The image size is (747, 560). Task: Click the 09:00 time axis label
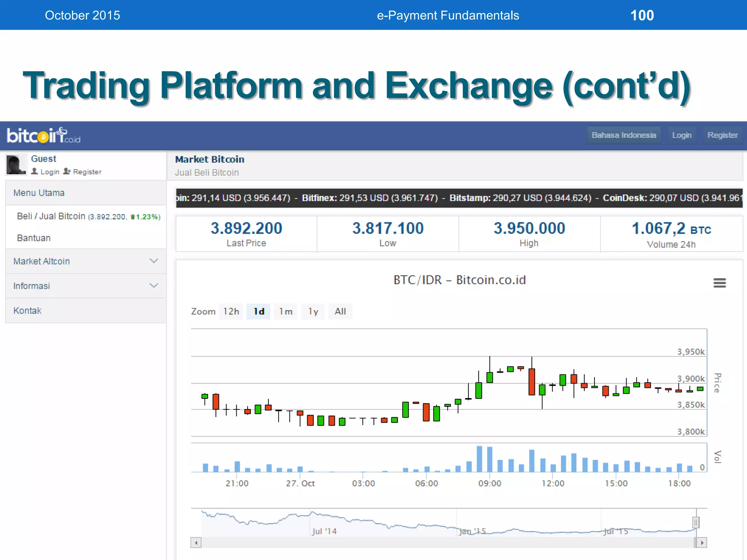coord(490,483)
